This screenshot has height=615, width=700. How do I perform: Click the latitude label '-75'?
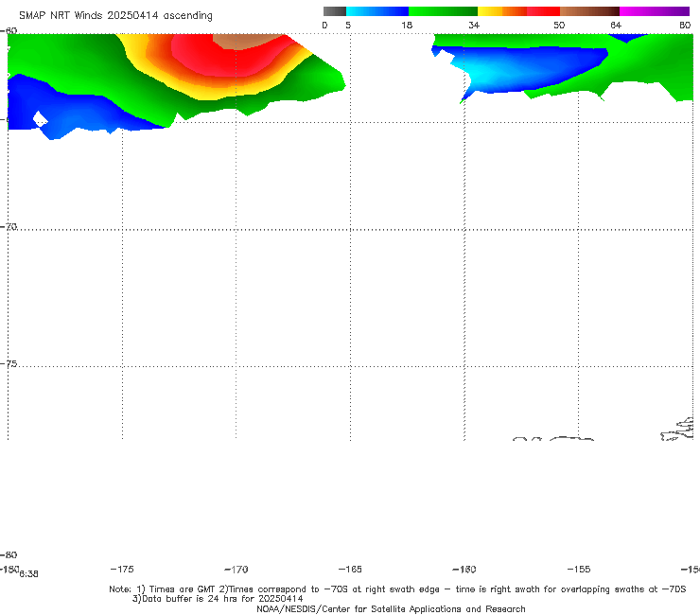click(9, 363)
